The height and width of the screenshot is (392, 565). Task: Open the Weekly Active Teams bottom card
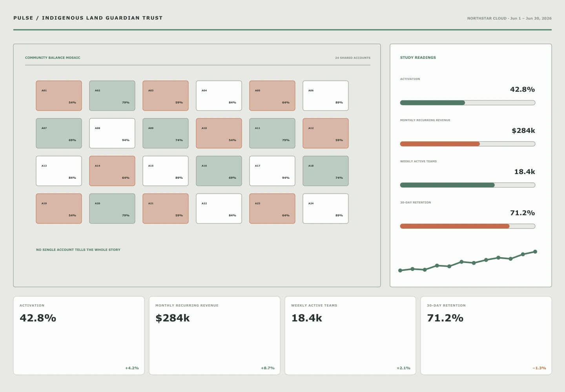pos(350,336)
